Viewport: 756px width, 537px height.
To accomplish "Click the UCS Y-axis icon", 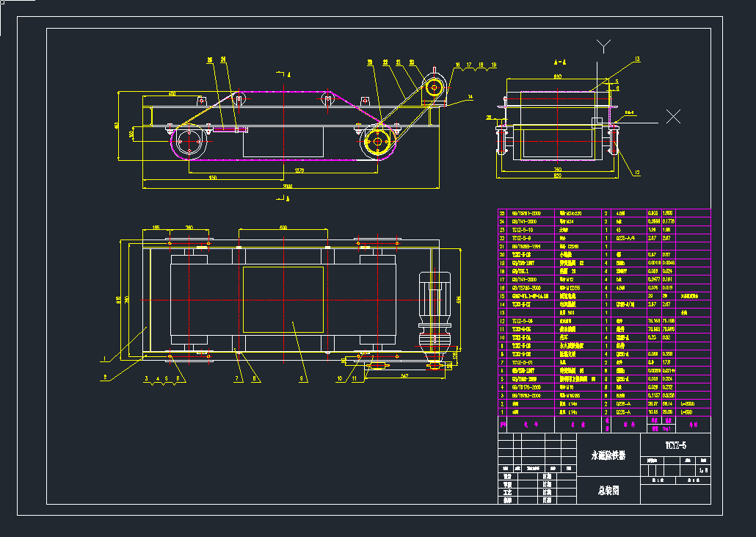I will pyautogui.click(x=603, y=46).
